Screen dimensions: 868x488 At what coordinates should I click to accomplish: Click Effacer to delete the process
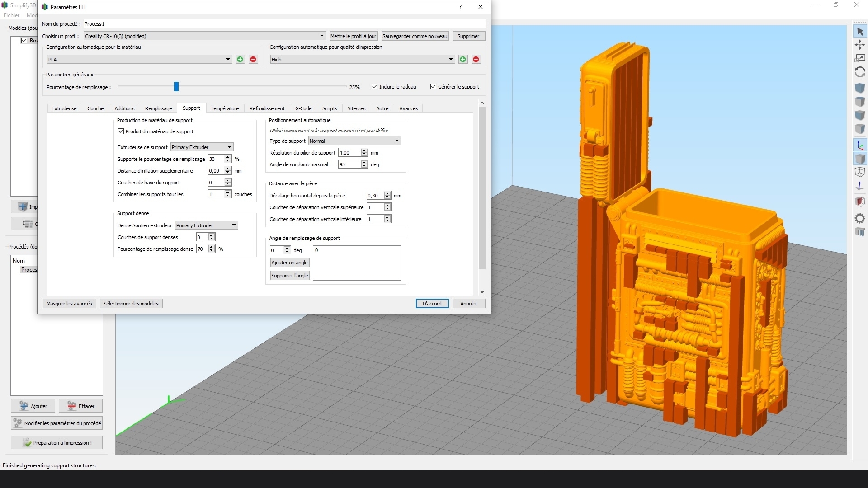pos(80,406)
